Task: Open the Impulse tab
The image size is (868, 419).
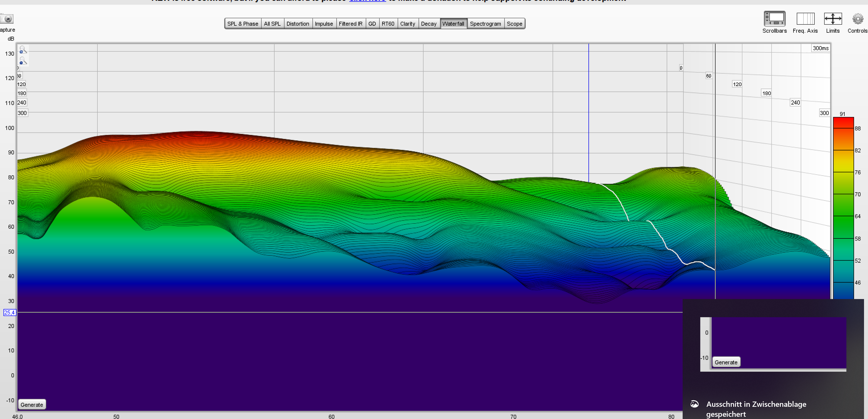Action: coord(324,24)
